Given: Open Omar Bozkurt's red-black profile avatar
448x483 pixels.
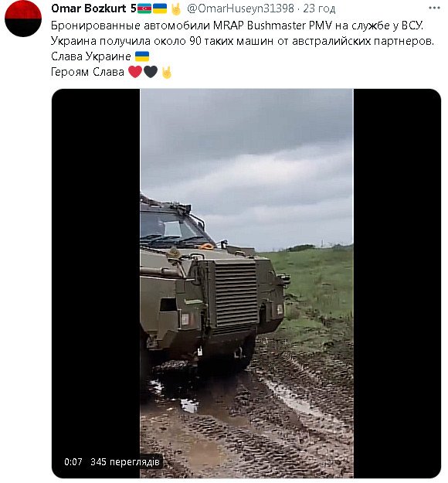Looking at the screenshot, I should tap(23, 19).
